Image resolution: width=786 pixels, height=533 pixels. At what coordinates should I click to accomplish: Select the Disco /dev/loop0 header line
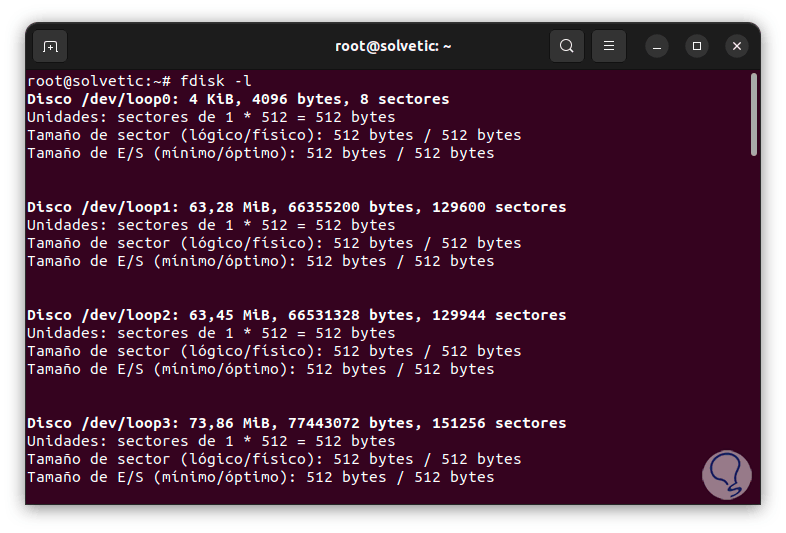tap(238, 99)
